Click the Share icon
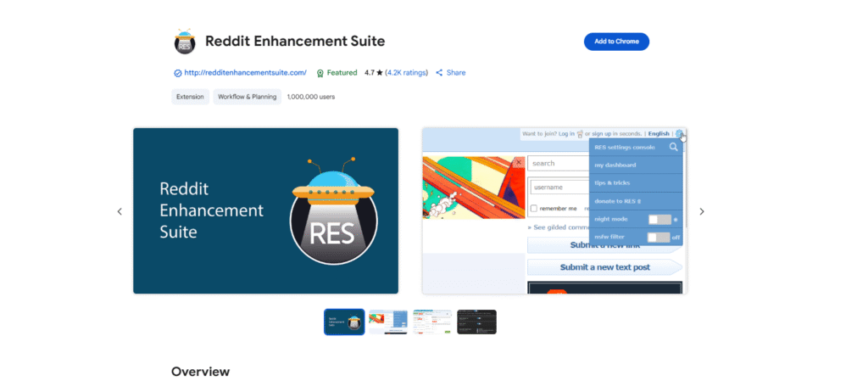The image size is (868, 392). pos(439,73)
